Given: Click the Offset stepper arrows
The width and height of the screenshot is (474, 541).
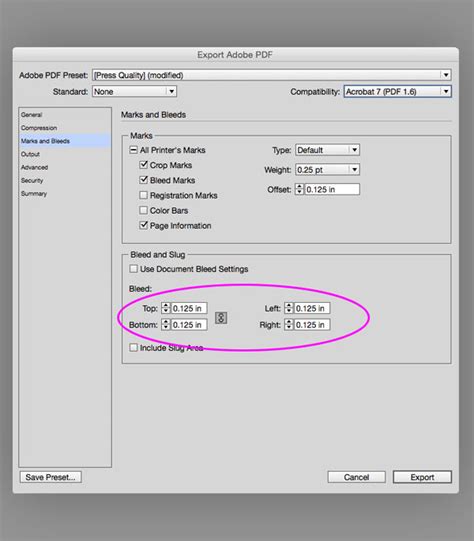Looking at the screenshot, I should (x=299, y=189).
